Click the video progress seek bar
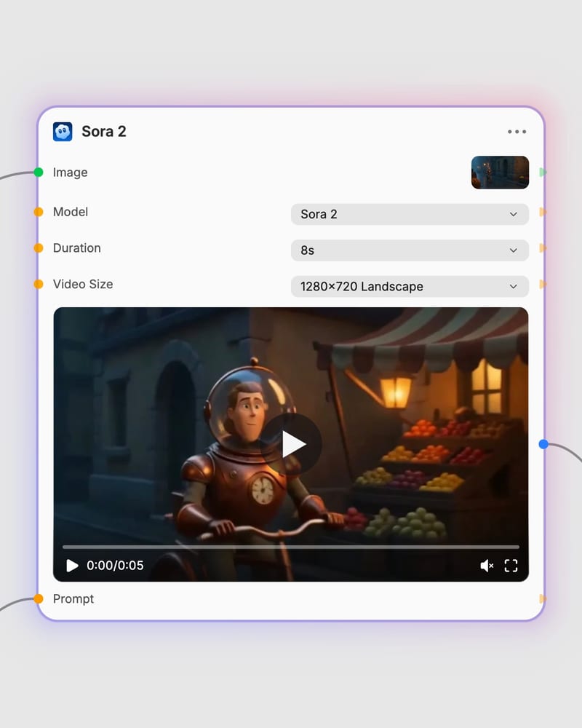Screen dimensions: 582x728 (291, 547)
